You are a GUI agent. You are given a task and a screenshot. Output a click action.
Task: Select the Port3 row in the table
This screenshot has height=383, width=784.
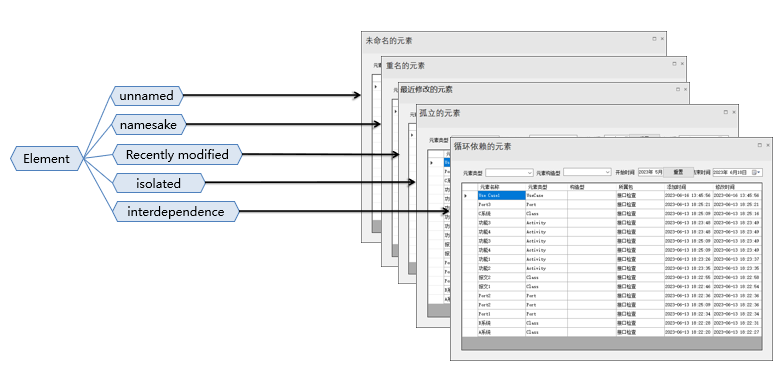click(612, 204)
